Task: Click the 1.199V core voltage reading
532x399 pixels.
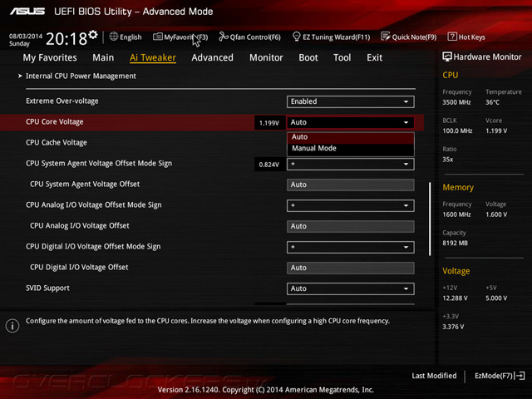Action: (x=269, y=123)
